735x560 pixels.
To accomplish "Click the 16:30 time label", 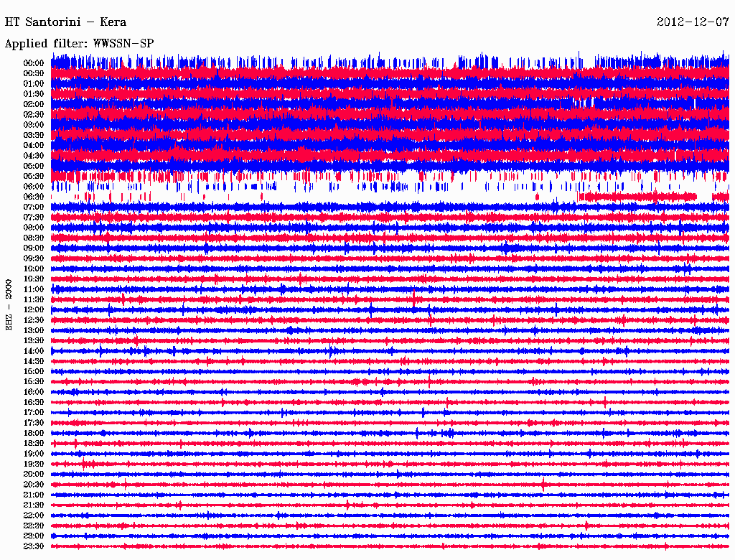I will pyautogui.click(x=34, y=403).
